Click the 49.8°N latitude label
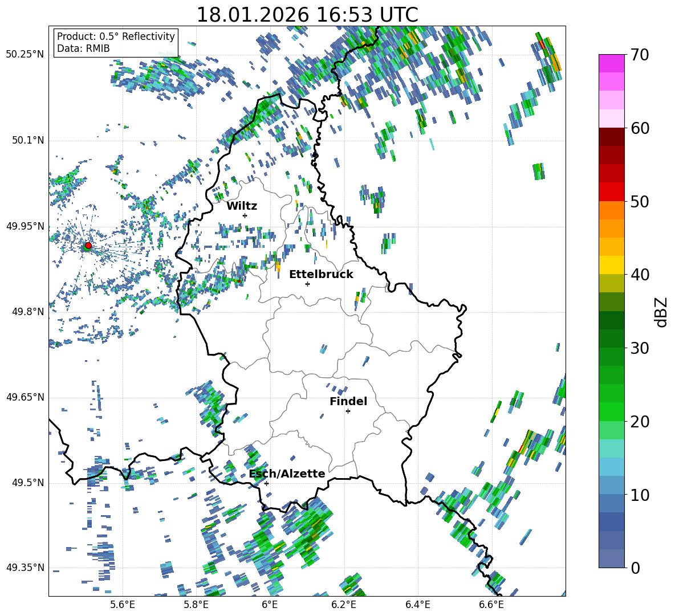Screen dimensions: 675x616 27,312
